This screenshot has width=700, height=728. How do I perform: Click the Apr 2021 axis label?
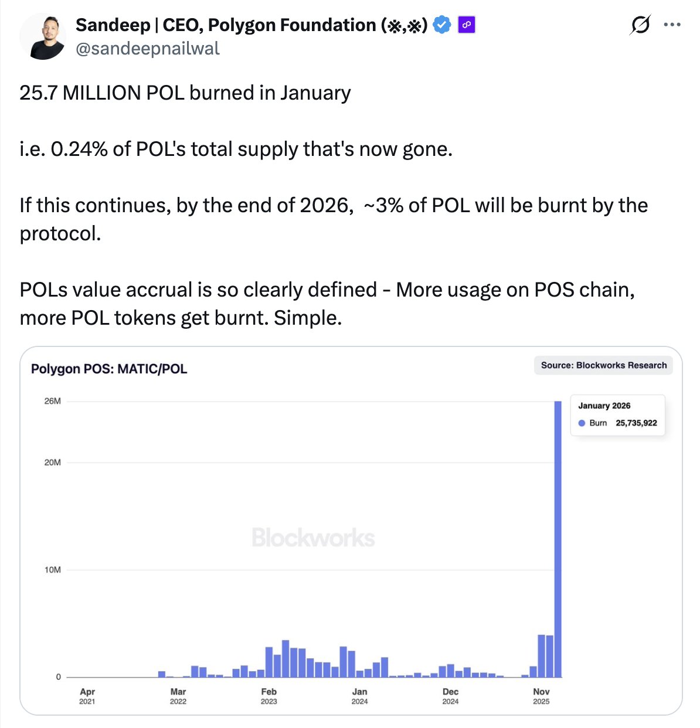pyautogui.click(x=87, y=696)
